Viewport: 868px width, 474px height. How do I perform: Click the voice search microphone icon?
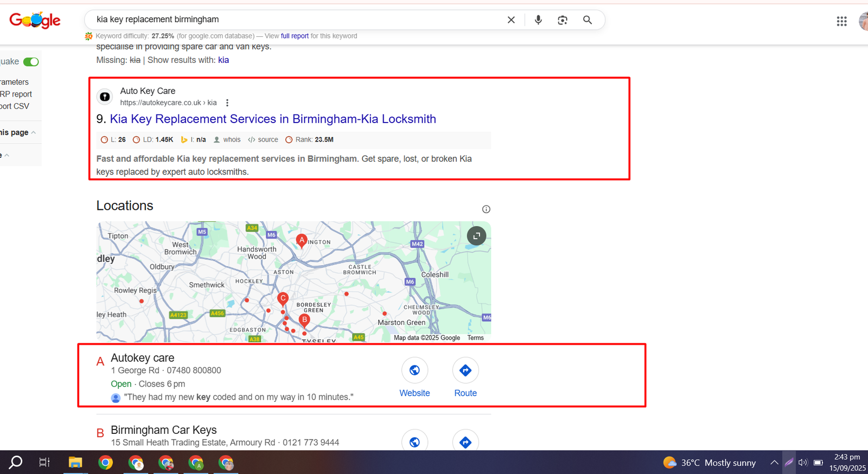point(538,20)
